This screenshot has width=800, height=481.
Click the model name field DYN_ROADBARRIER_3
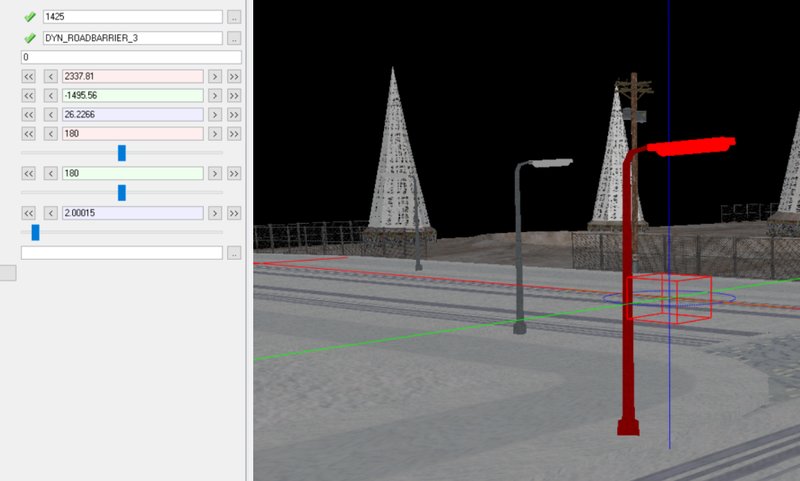click(133, 38)
